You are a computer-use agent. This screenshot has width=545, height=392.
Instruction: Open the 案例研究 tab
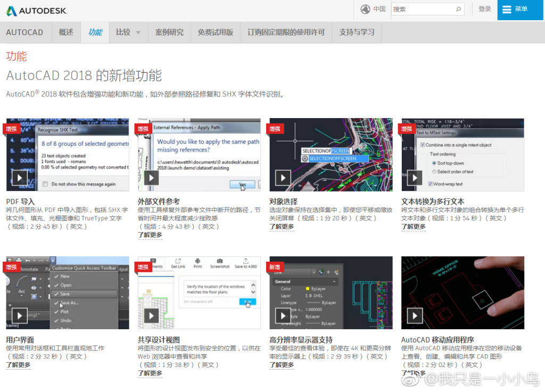click(169, 32)
